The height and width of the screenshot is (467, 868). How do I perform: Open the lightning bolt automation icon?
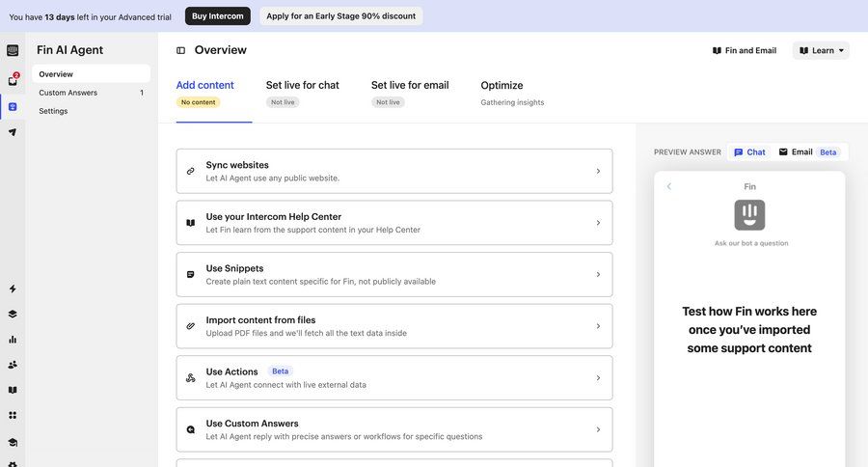point(13,288)
